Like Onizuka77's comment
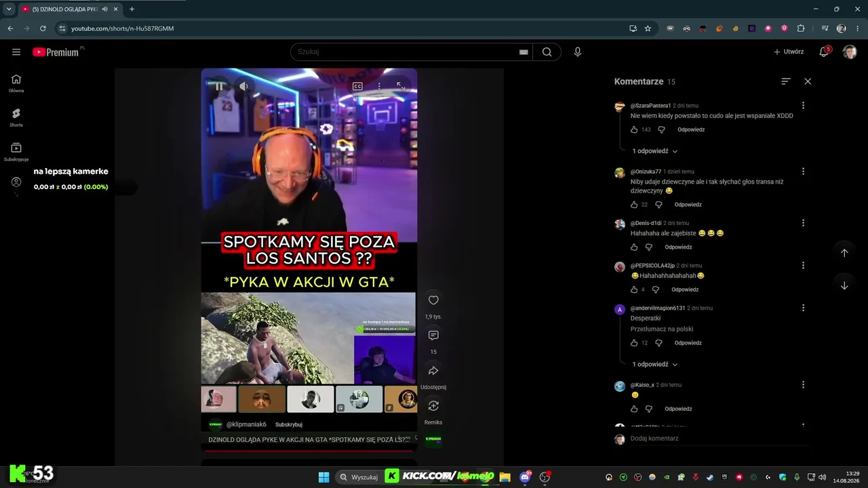868x488 pixels. [x=634, y=205]
